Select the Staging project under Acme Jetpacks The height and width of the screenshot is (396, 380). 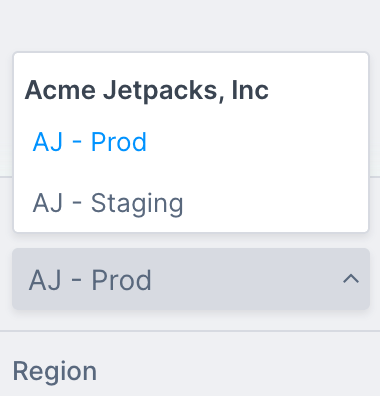point(191,202)
